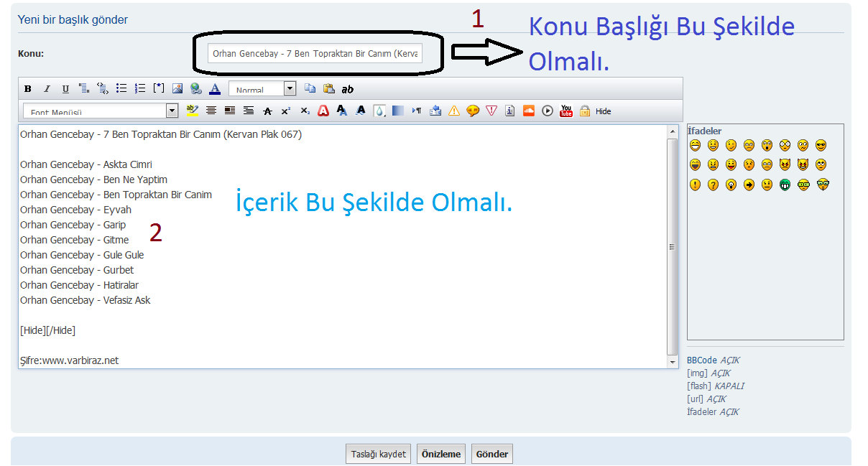The image size is (868, 466).
Task: Open the BBCode link
Action: tap(702, 360)
